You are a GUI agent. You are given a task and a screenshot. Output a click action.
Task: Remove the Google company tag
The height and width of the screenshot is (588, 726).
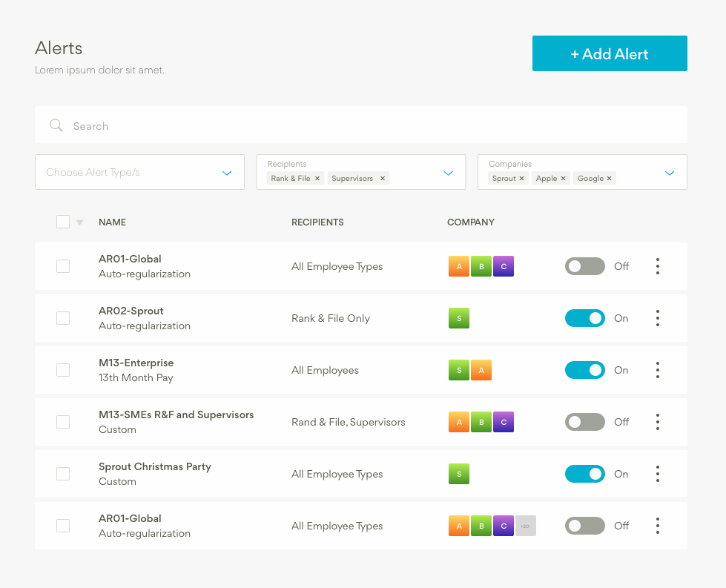[x=610, y=179]
